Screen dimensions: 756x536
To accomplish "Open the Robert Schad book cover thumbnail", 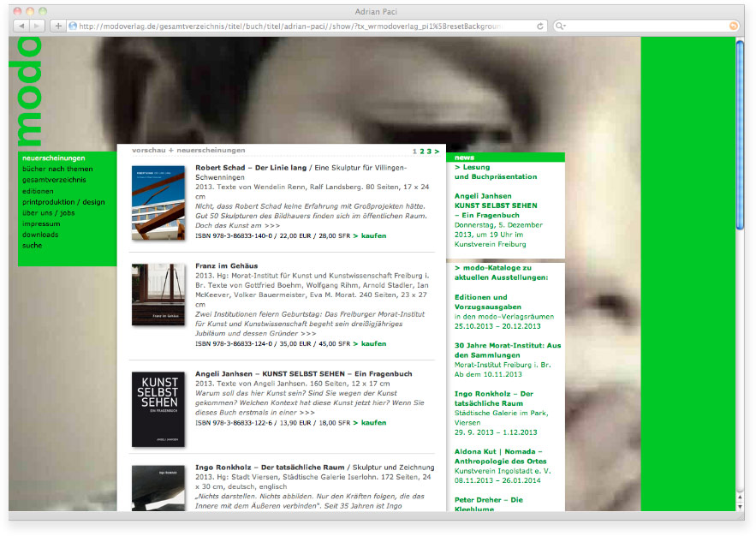I will [158, 202].
